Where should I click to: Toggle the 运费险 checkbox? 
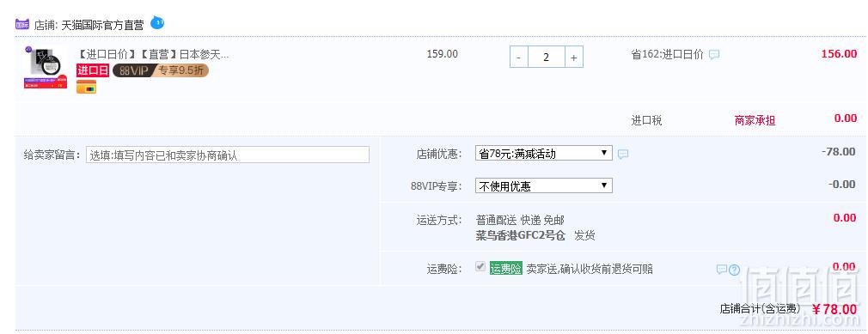point(480,267)
